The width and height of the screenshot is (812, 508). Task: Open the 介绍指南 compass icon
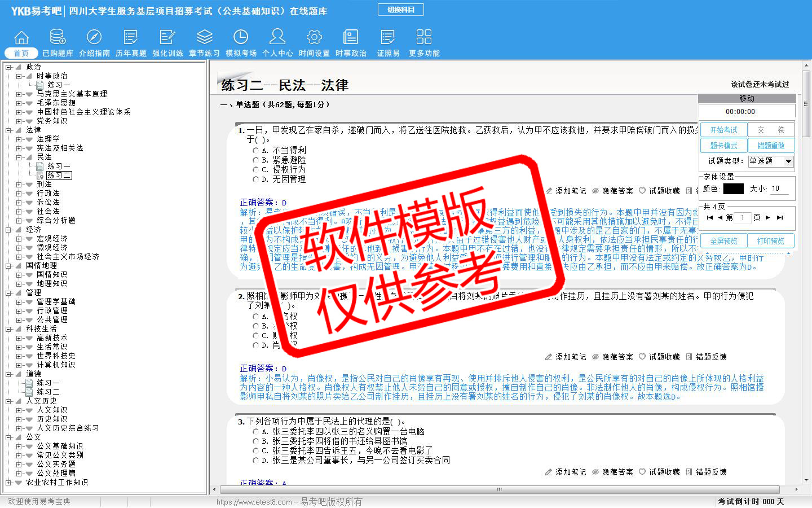coord(94,38)
